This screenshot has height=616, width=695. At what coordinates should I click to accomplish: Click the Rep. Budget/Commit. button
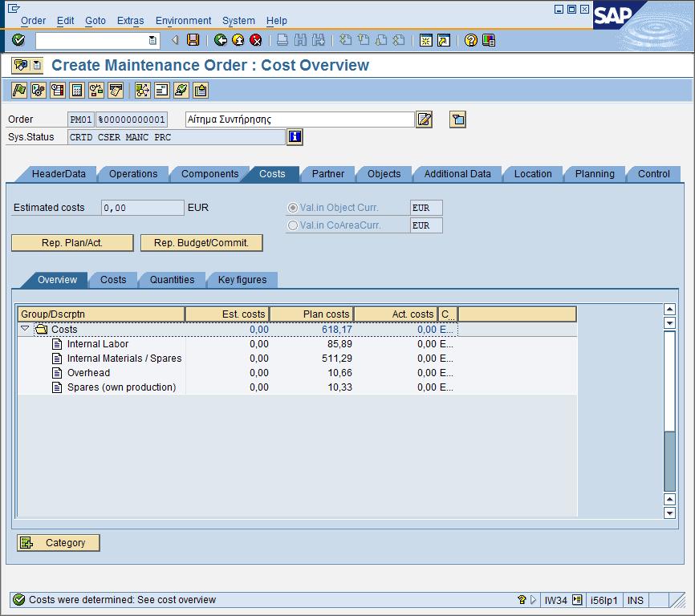tap(201, 243)
